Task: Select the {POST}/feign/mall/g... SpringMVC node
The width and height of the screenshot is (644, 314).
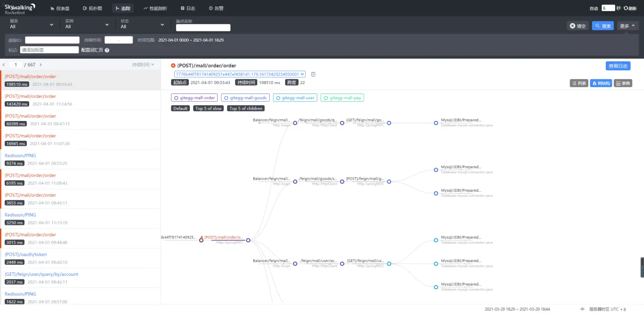Action: (389, 181)
